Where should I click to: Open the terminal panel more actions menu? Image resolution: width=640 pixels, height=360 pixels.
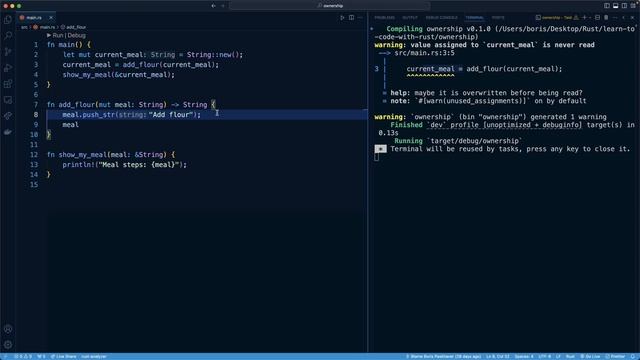point(615,18)
